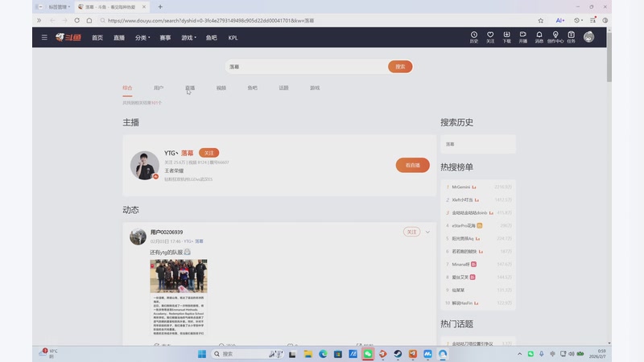
Task: Open Microsoft Store from the taskbar
Action: click(337, 354)
